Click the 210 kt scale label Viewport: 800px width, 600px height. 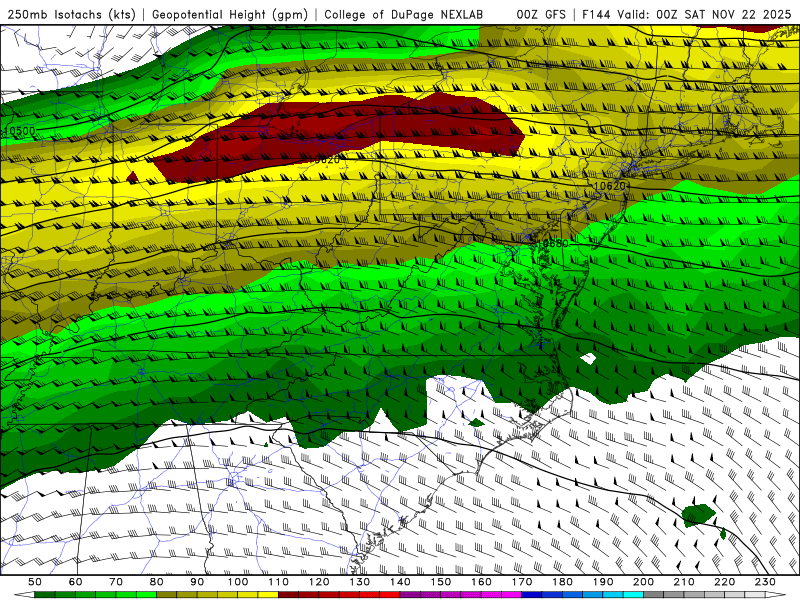click(684, 582)
